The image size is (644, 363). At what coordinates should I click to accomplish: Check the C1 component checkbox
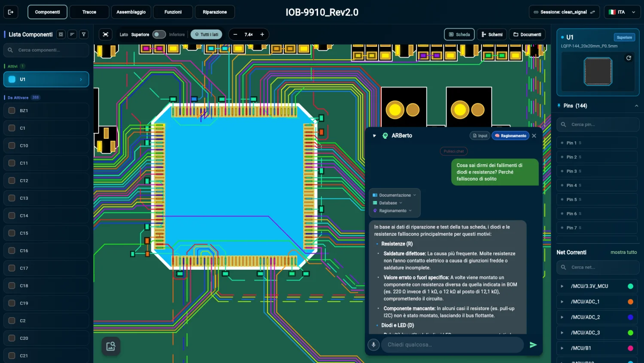point(12,128)
